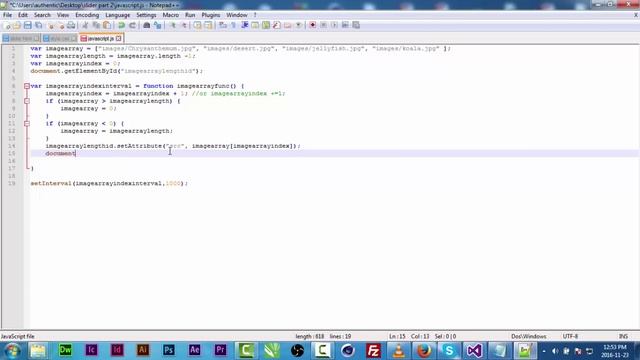Click 'Dos\Windows' line ending status entry
This screenshot has height=360, width=640.
coord(529,337)
